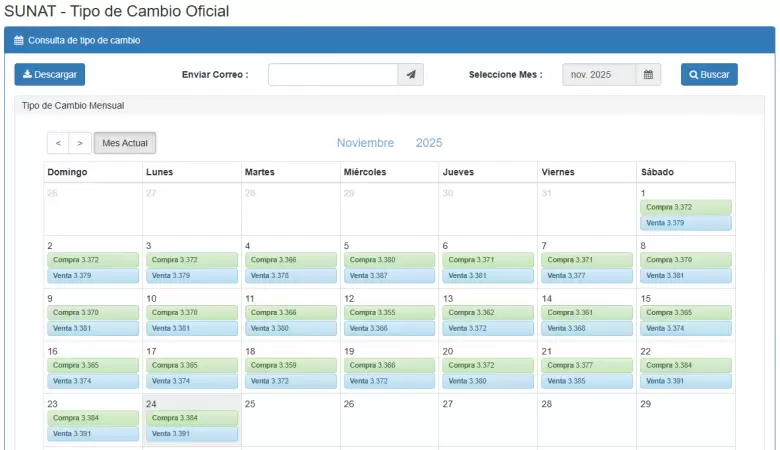The width and height of the screenshot is (780, 450).
Task: Click the Viernes column header
Action: coord(558,172)
